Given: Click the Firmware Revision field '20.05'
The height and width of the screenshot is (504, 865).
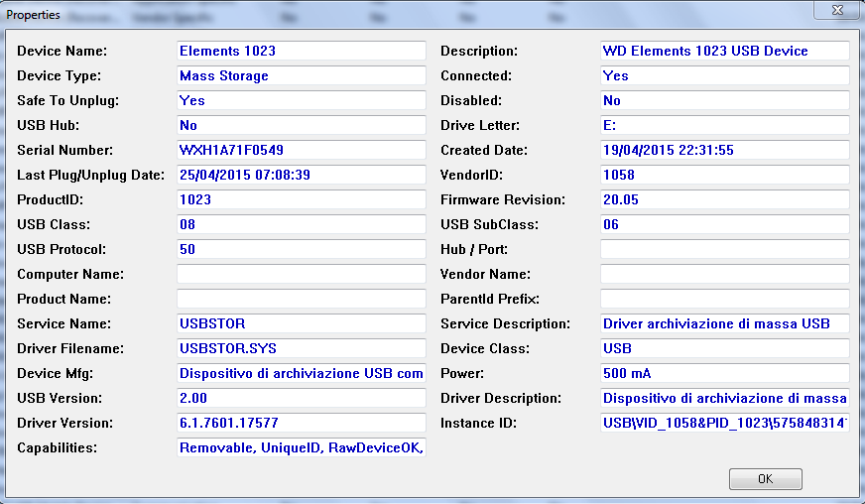Looking at the screenshot, I should click(725, 199).
